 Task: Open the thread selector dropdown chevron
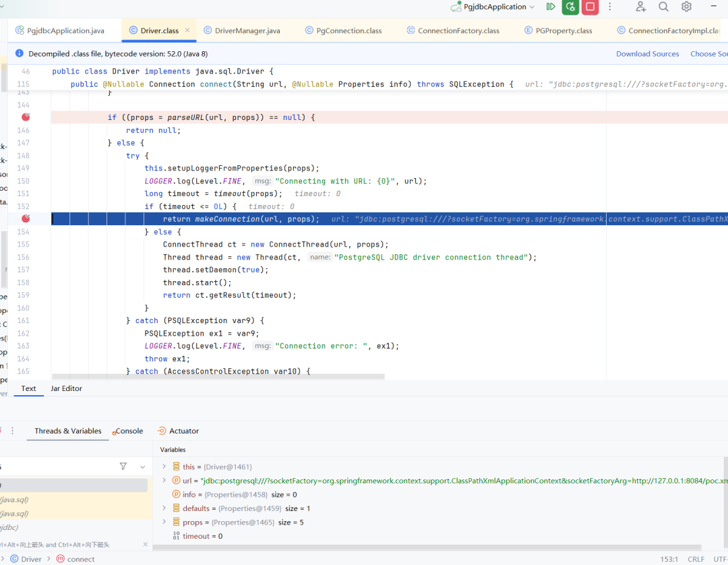(x=142, y=467)
